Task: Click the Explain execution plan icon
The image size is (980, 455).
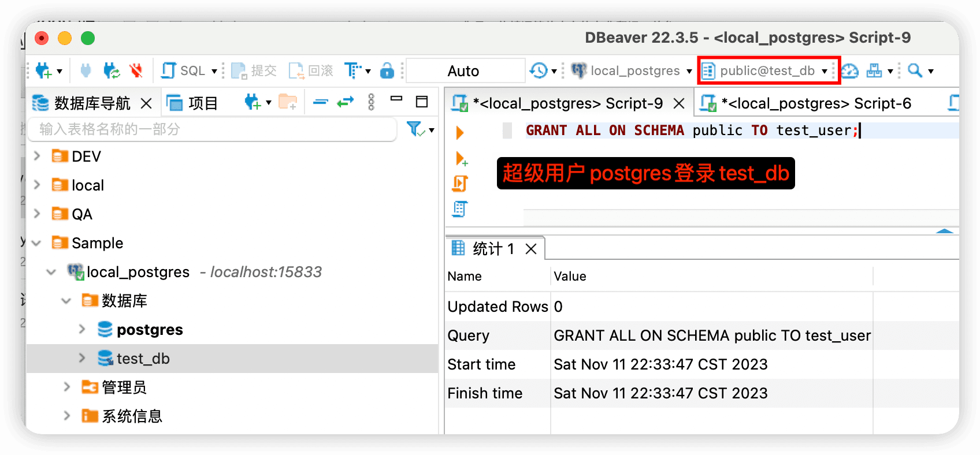Action: tap(460, 209)
